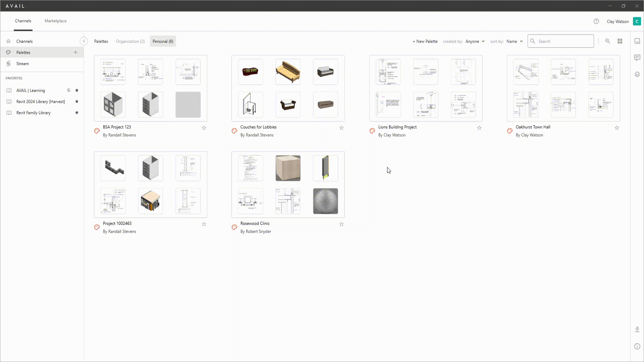Viewport: 644px width, 362px height.
Task: Click the help question mark icon
Action: (596, 21)
